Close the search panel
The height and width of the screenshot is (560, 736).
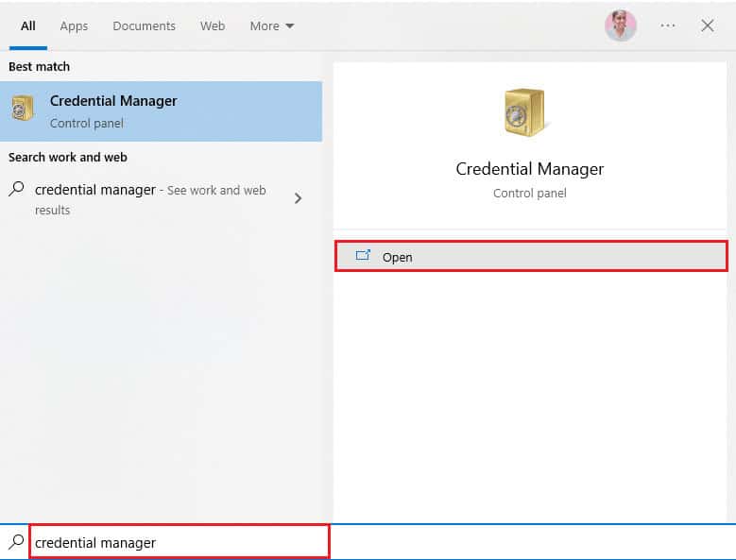point(708,25)
